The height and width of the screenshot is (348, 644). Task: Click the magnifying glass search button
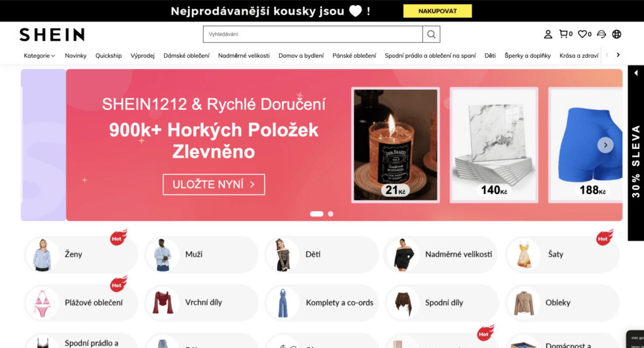[431, 34]
